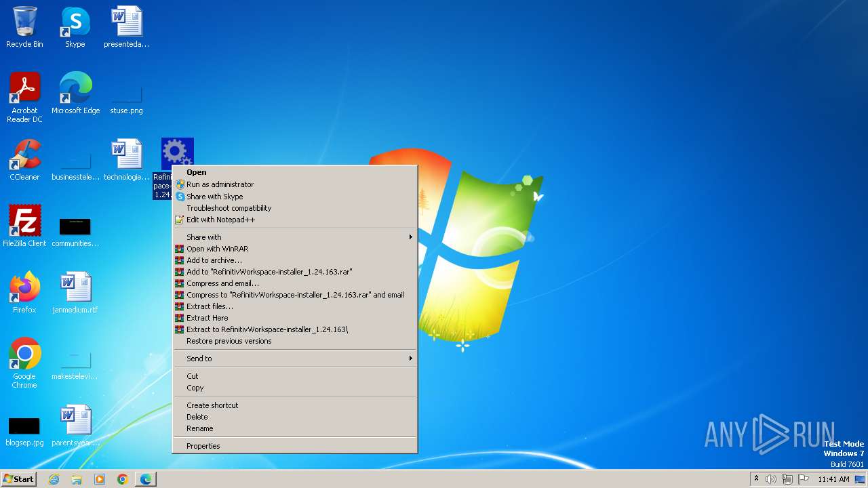This screenshot has height=488, width=868.
Task: Select the Firefox desktop shortcut
Action: pyautogui.click(x=24, y=292)
